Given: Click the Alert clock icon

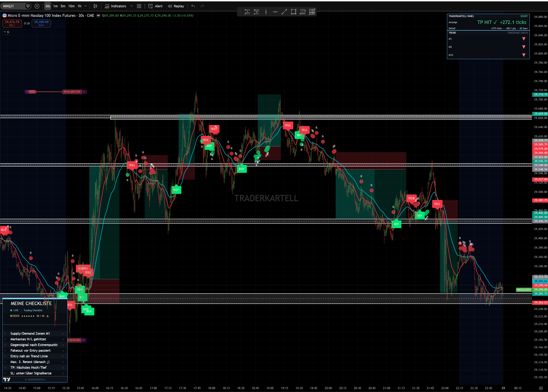Looking at the screenshot, I should [x=150, y=6].
